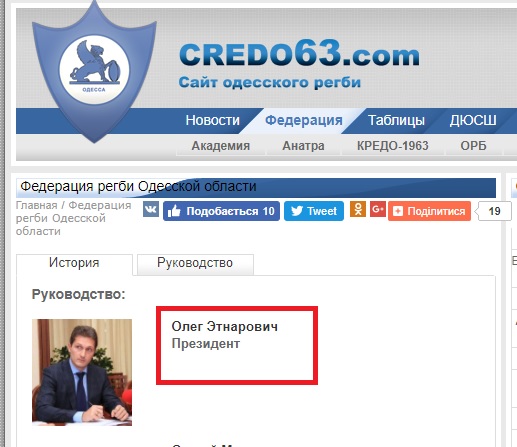
Task: Like the page with Подобається button
Action: coord(221,211)
